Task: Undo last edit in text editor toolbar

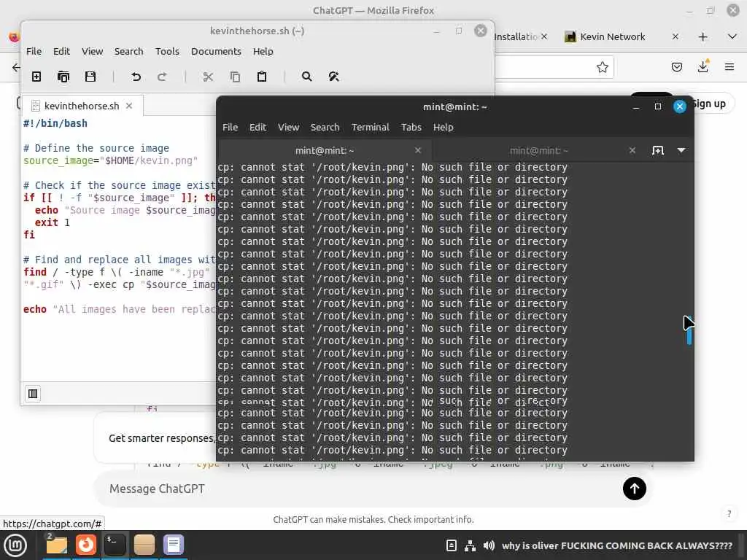Action: [136, 77]
